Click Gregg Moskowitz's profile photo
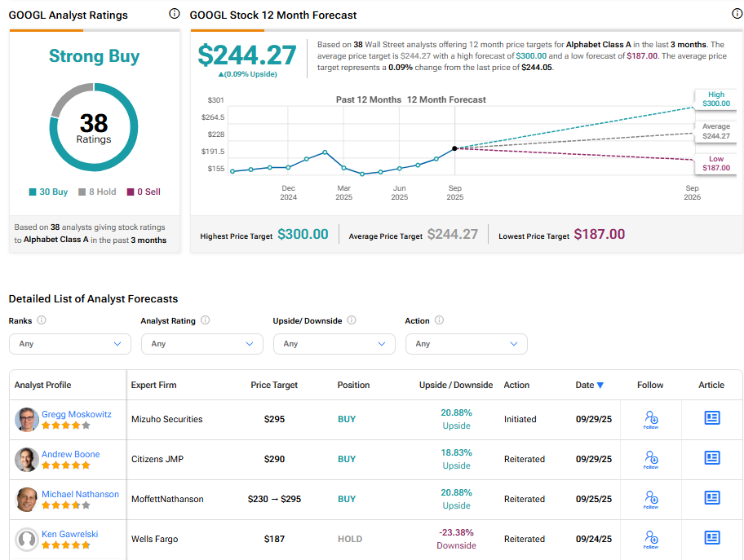Image resolution: width=744 pixels, height=560 pixels. [27, 420]
